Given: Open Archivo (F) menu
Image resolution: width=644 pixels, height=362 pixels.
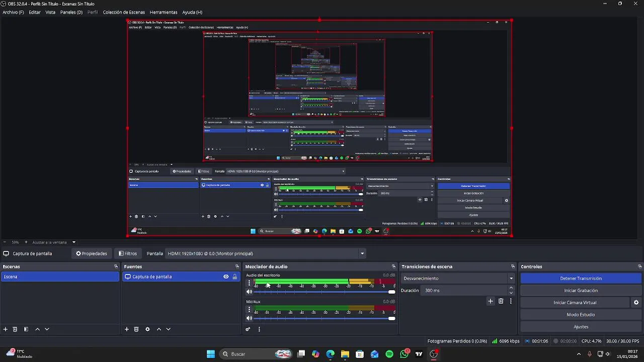Looking at the screenshot, I should click(13, 12).
